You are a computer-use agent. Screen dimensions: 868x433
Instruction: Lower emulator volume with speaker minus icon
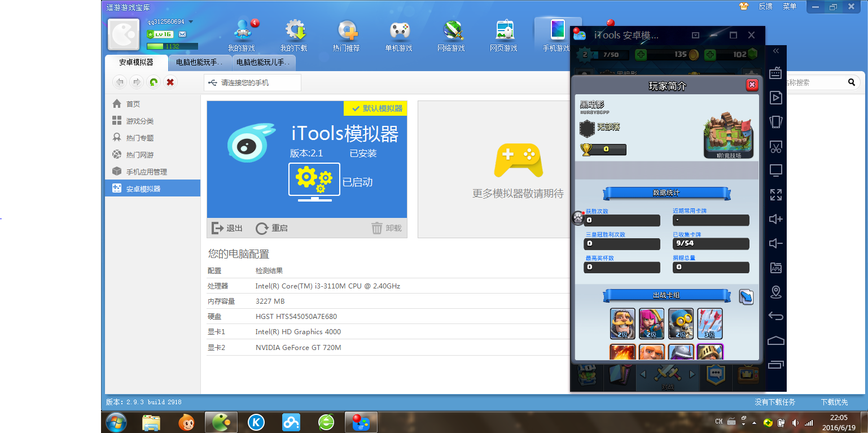point(776,243)
